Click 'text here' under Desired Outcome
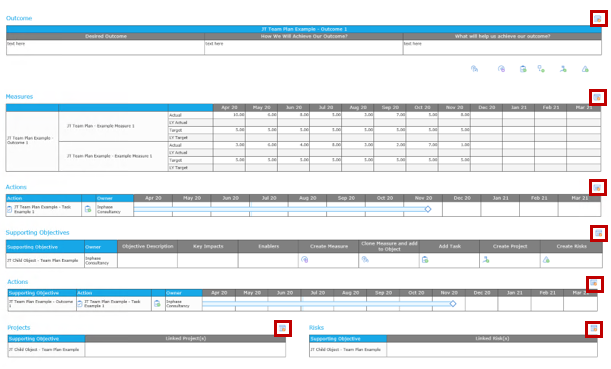This screenshot has height=369, width=611. click(16, 44)
